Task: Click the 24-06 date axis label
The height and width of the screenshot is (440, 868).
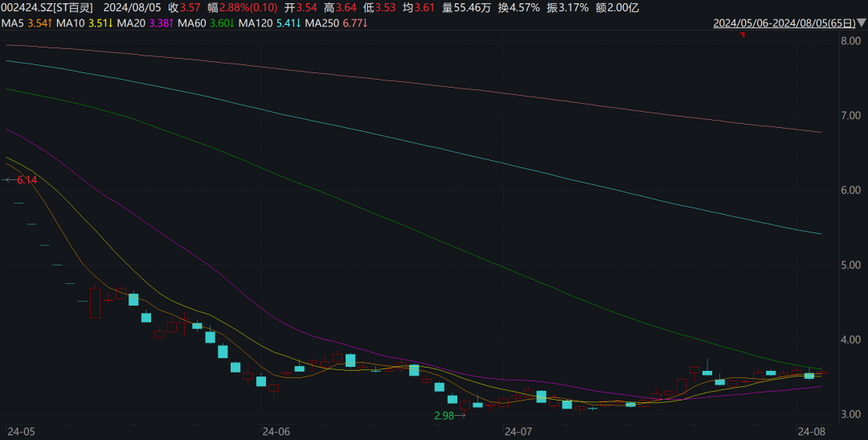Action: (x=276, y=430)
